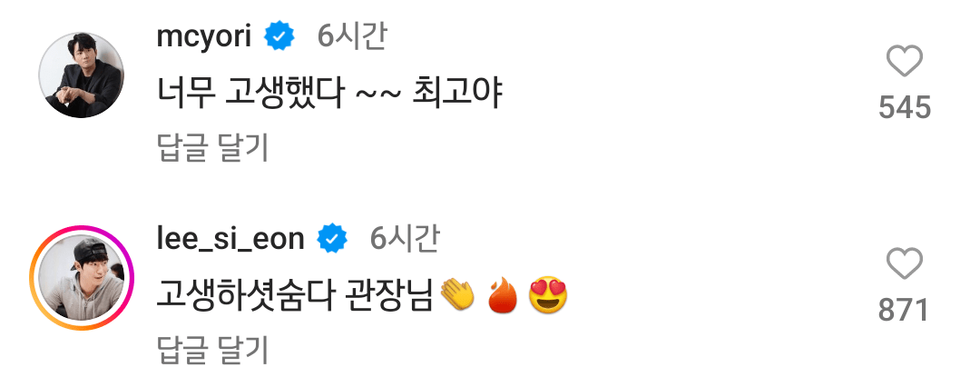The width and height of the screenshot is (980, 387).
Task: Click the 6시간 timestamp beside mcyori
Action: (352, 37)
